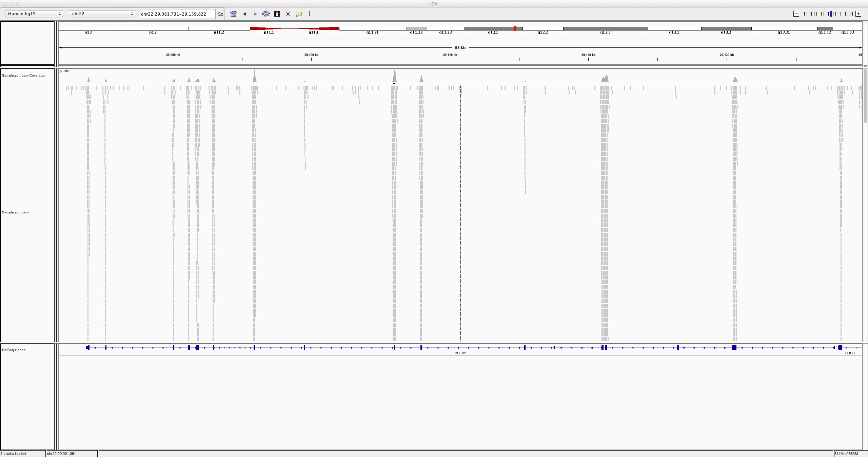
Task: Click the define region of interest icon
Action: pos(277,14)
